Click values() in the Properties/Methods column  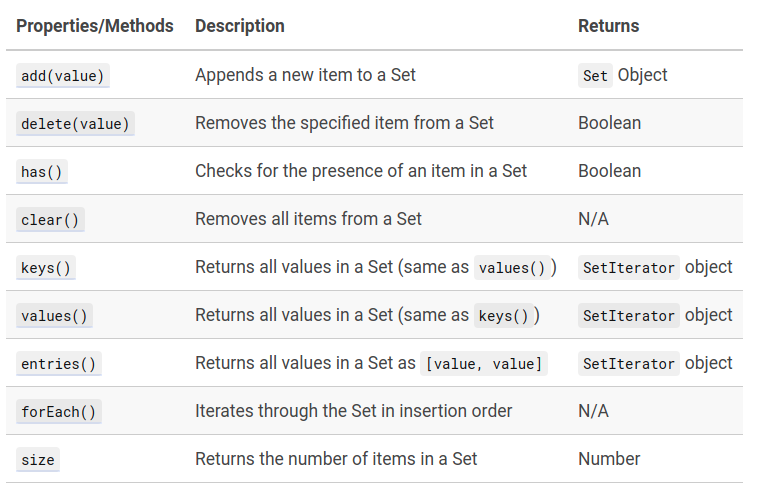coord(54,316)
